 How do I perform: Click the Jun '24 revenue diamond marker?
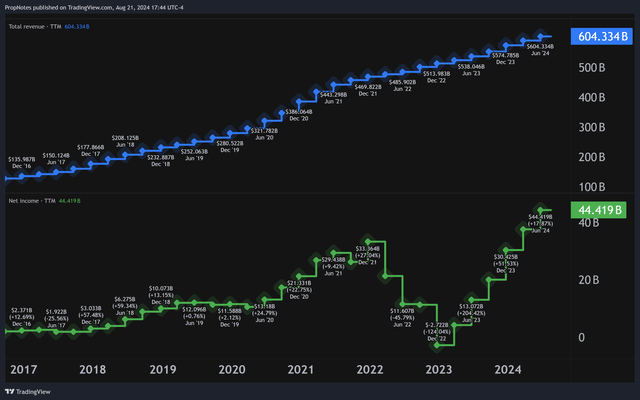point(540,37)
